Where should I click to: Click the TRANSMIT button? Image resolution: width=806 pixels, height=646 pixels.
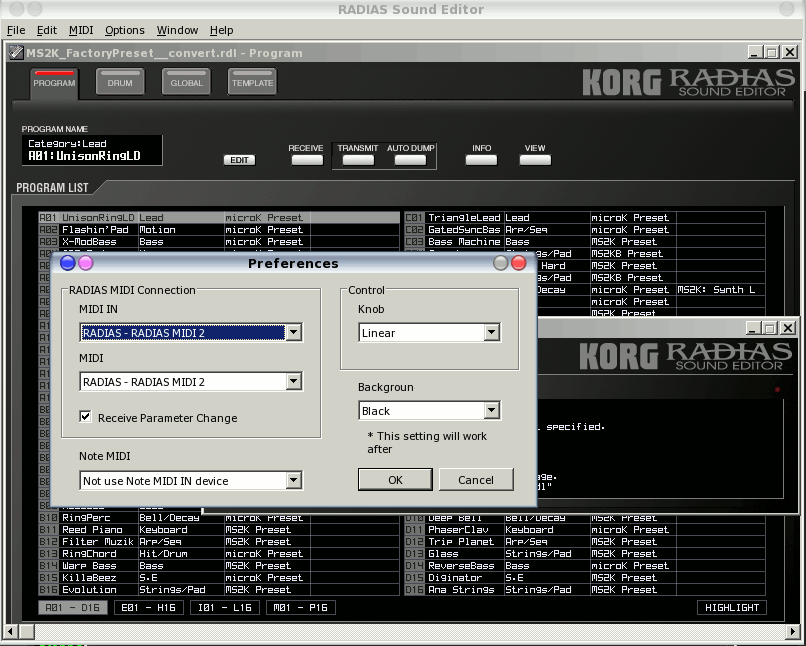(x=358, y=160)
